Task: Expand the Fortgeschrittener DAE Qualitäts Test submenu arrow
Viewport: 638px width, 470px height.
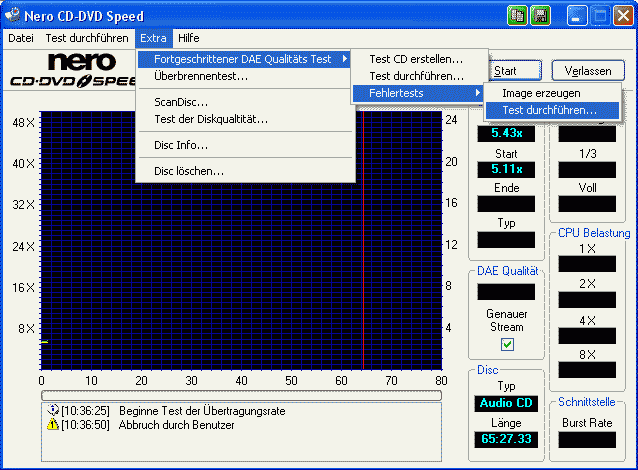Action: [x=345, y=59]
